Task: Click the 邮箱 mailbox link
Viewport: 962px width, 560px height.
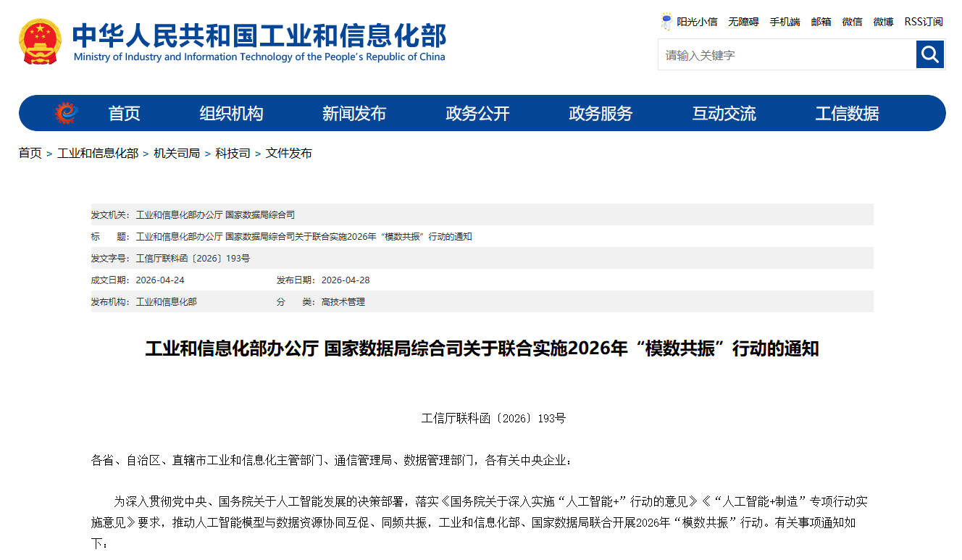Action: pyautogui.click(x=821, y=22)
